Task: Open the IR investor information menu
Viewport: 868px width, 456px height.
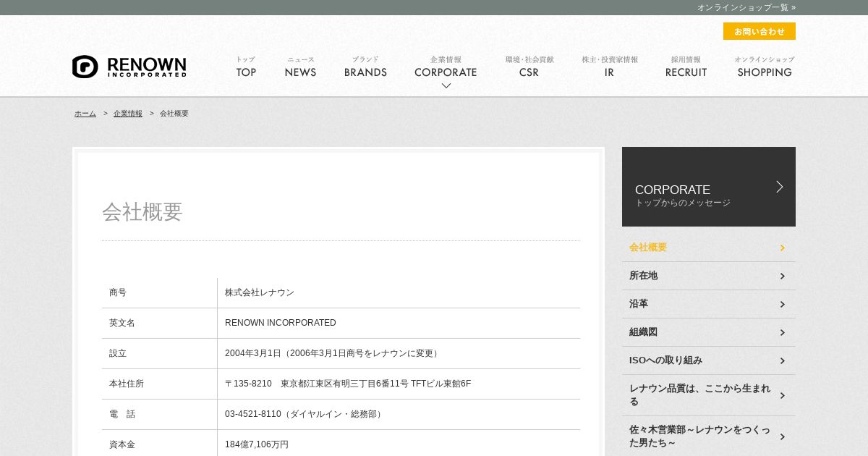Action: click(610, 67)
